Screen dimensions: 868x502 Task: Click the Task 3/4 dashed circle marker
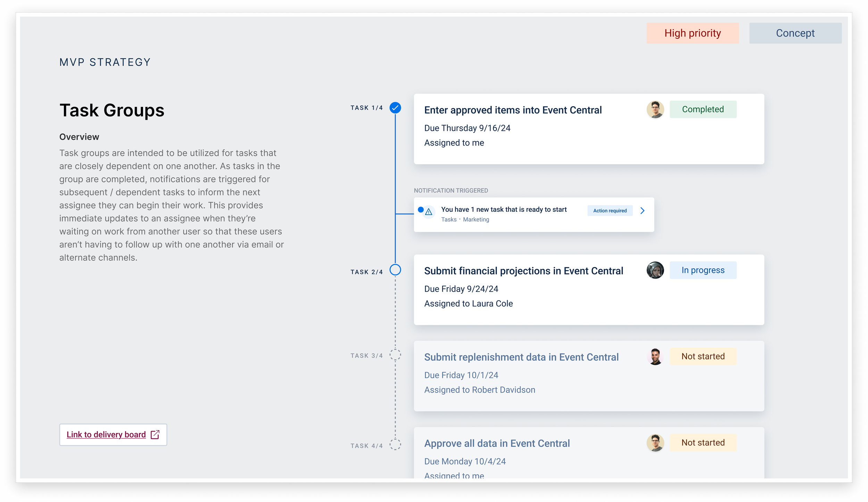[395, 355]
